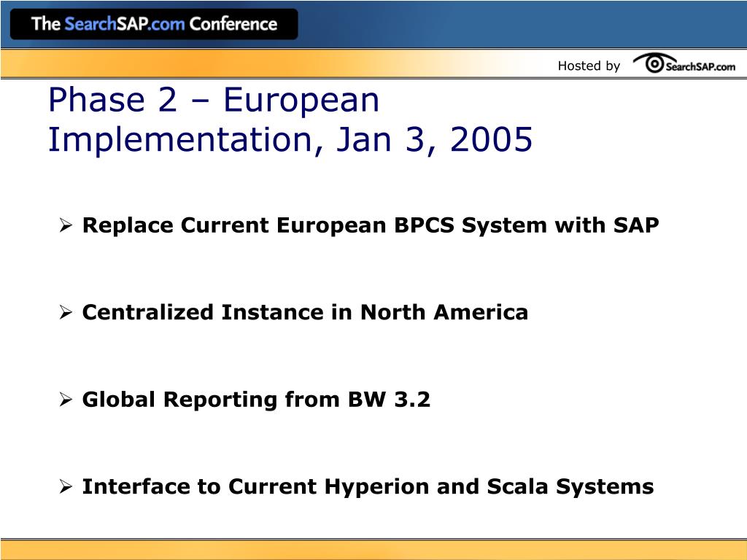Click the SearchSAP.com eye logo
747x560 pixels.
[x=684, y=64]
